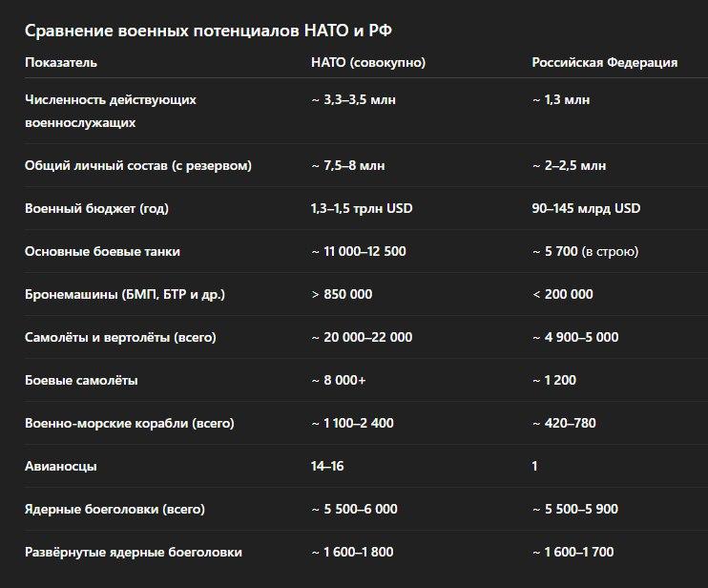708x588 pixels.
Task: Click the Бронемашины (БМП, БТР и др.) label
Action: 125,294
